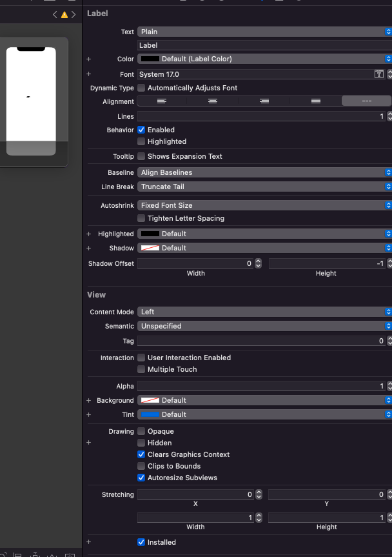Add variation with plus beside Color

pos(89,59)
